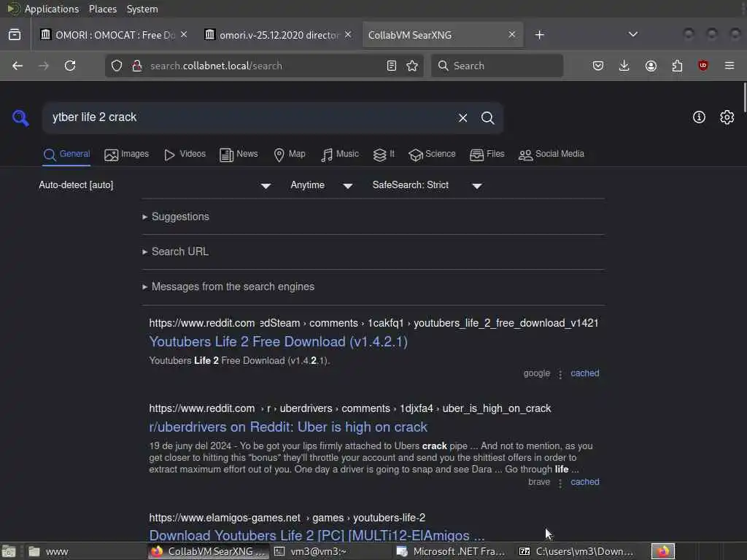Open engine options dots beside google
The height and width of the screenshot is (560, 747).
(x=560, y=374)
